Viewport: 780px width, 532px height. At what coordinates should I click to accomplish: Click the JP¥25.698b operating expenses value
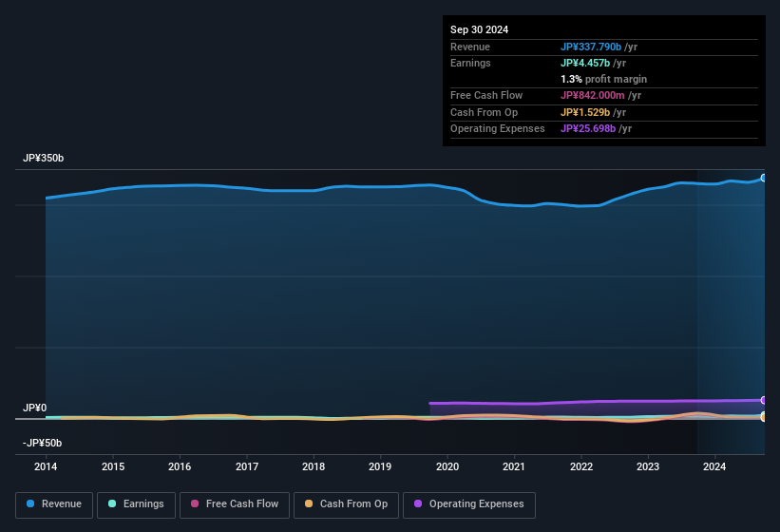click(588, 128)
